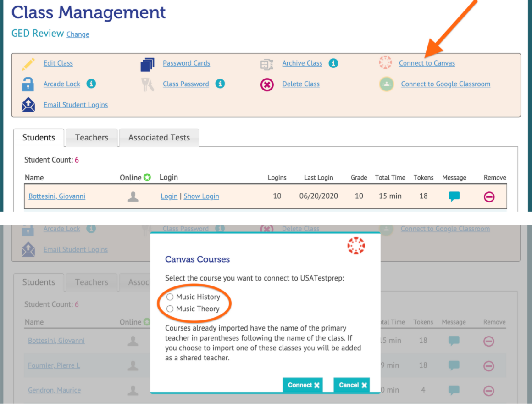The image size is (532, 404).
Task: Open the Fournier, Pierre L student link
Action: click(x=54, y=365)
